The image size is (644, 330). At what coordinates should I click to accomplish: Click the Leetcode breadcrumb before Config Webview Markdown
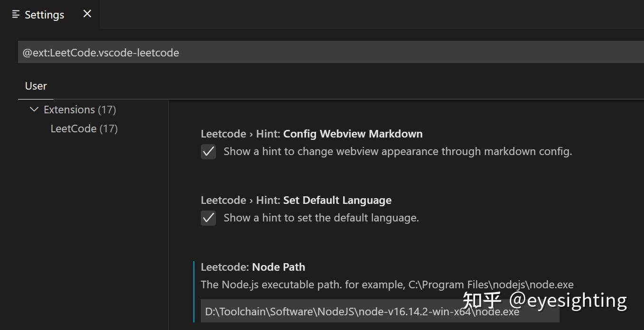click(223, 134)
